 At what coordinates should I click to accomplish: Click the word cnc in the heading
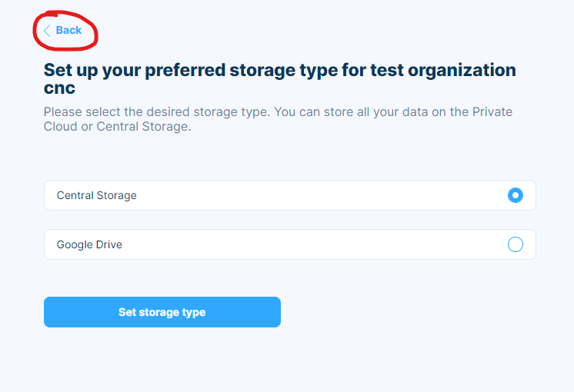59,88
